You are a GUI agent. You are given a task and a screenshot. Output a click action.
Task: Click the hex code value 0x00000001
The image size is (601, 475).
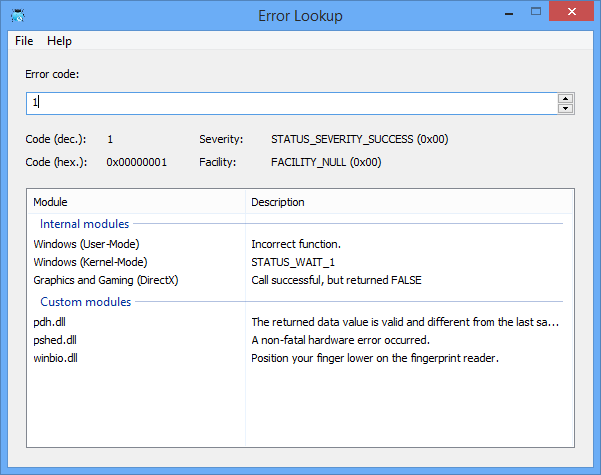[136, 162]
